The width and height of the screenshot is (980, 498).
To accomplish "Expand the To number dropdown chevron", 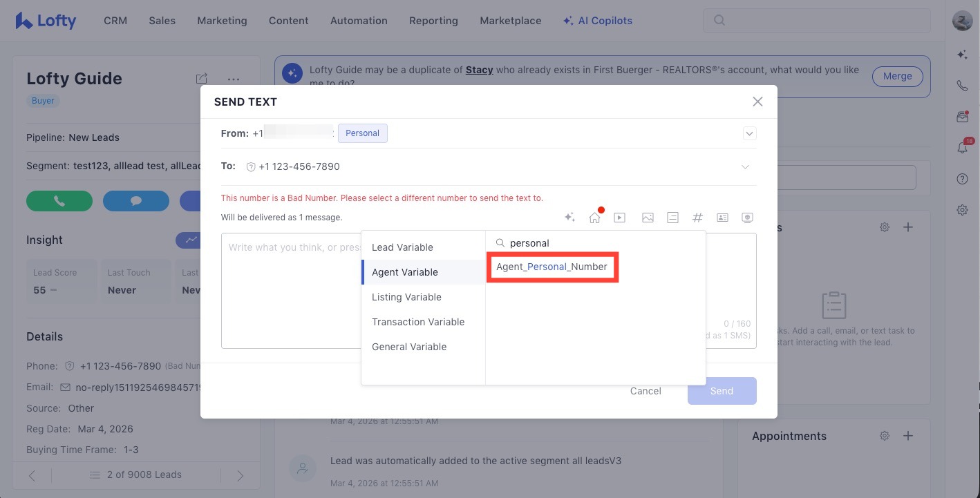I will pos(745,166).
